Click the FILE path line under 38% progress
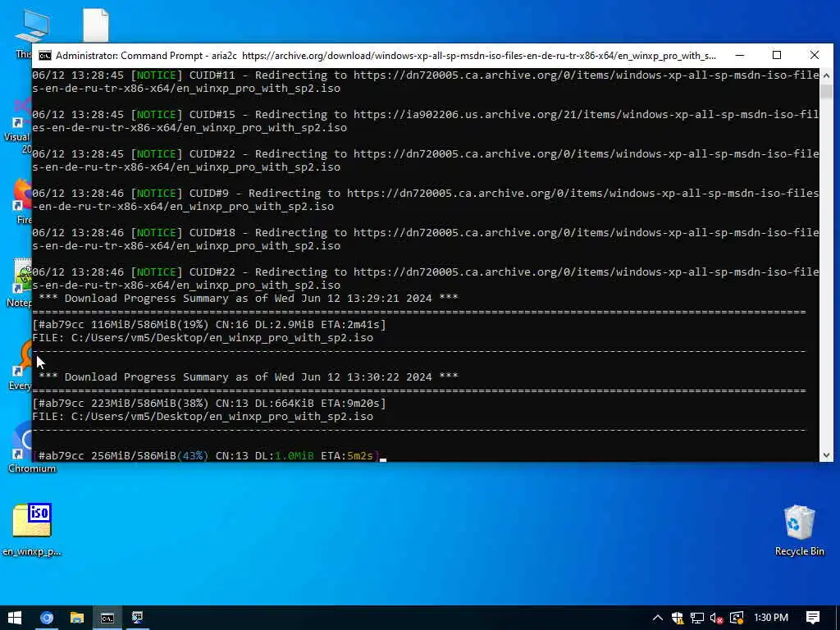This screenshot has height=630, width=840. tap(203, 417)
